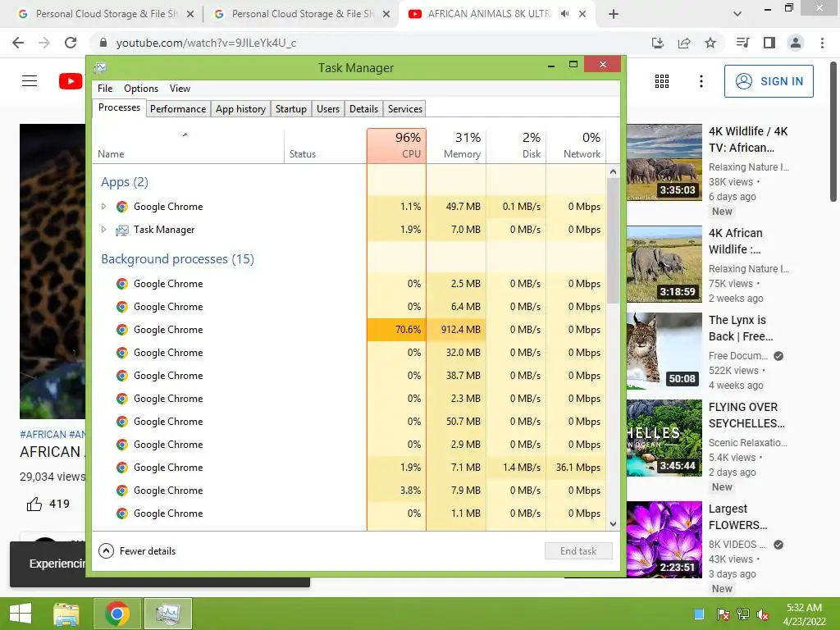Screen dimensions: 840x630
Task: Toggle Chrome side panel icon
Action: pyautogui.click(x=769, y=43)
